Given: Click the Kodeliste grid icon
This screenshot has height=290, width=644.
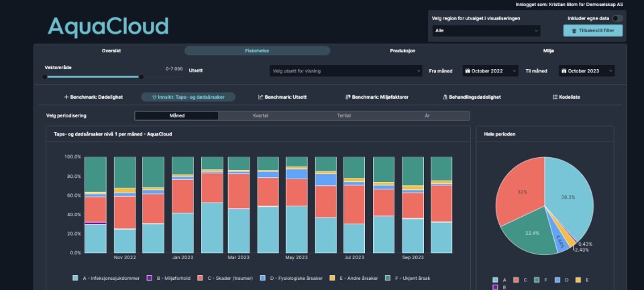Looking at the screenshot, I should point(554,97).
